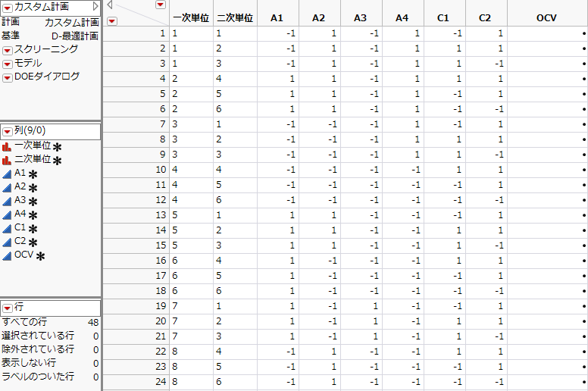
Task: Click the 表示しない行 count row
Action: tap(50, 363)
